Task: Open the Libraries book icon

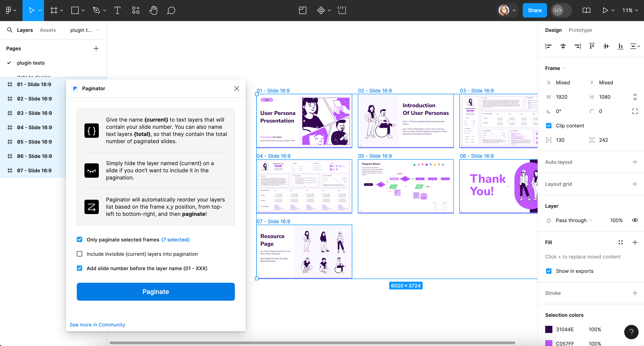Action: pos(586,10)
